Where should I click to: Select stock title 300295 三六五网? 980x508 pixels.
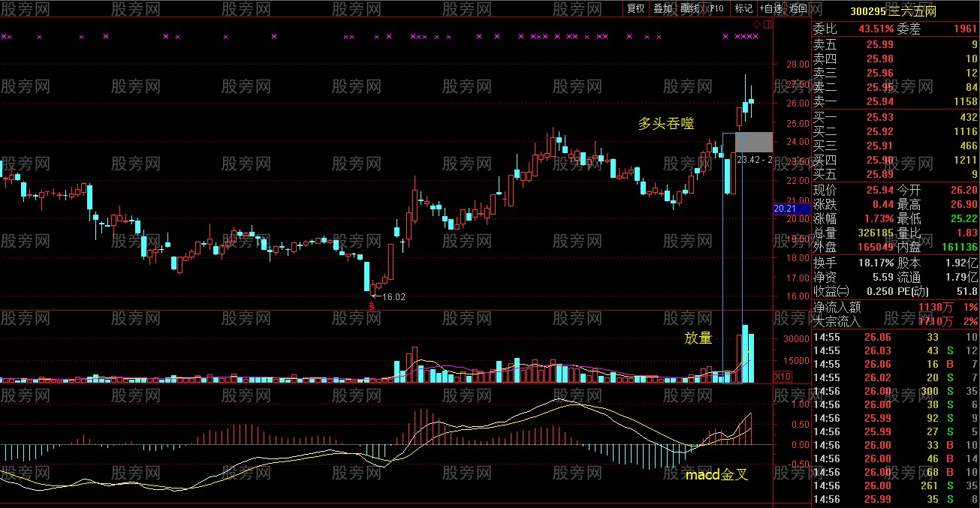coord(892,11)
